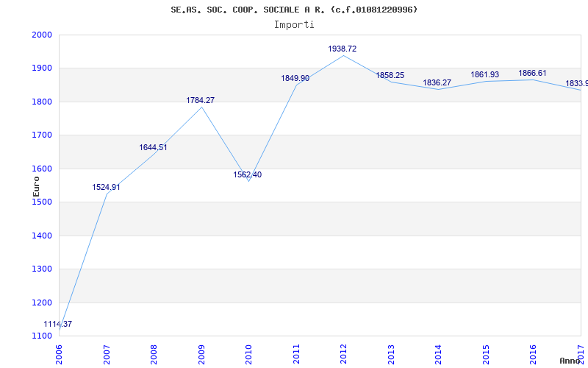
Task: Click the 1866.61 data label
Action: [x=532, y=73]
